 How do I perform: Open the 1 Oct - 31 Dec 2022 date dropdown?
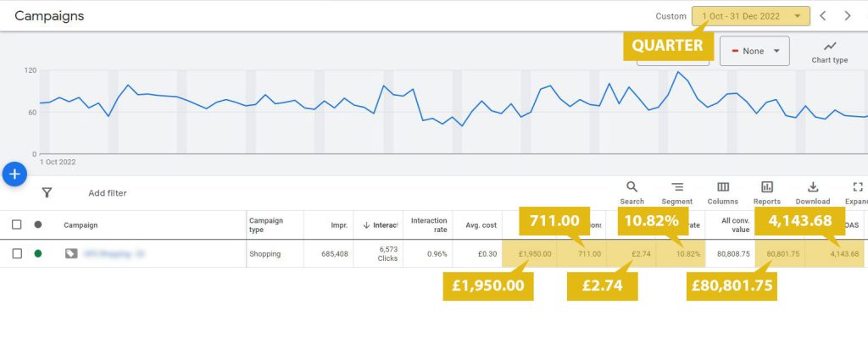click(751, 16)
